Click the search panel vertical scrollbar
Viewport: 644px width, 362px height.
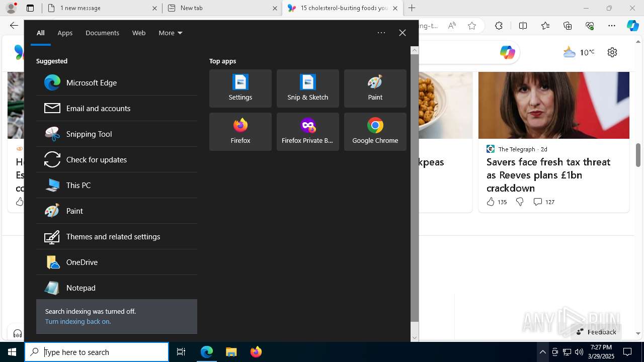pos(415,188)
